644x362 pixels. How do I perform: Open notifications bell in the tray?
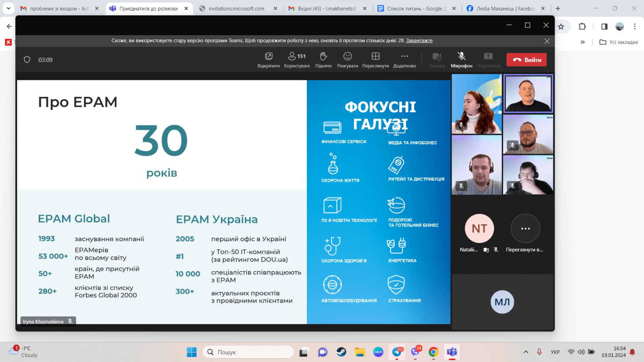tap(632, 352)
